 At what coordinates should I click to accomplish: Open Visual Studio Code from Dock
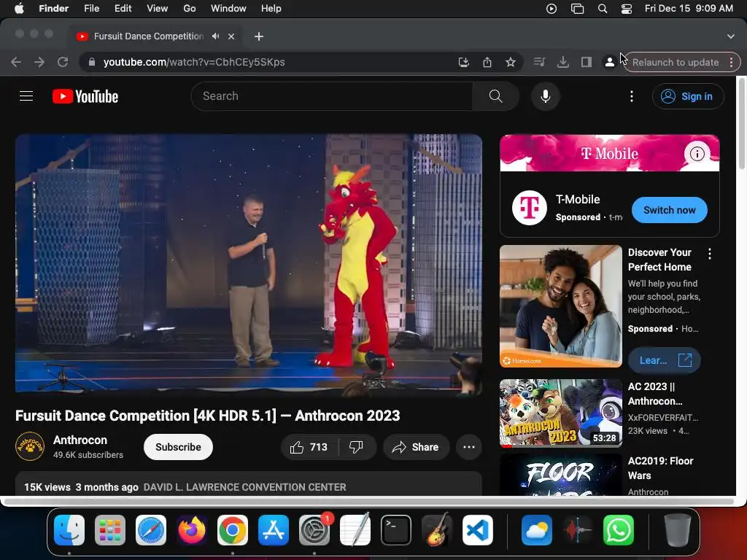[478, 530]
